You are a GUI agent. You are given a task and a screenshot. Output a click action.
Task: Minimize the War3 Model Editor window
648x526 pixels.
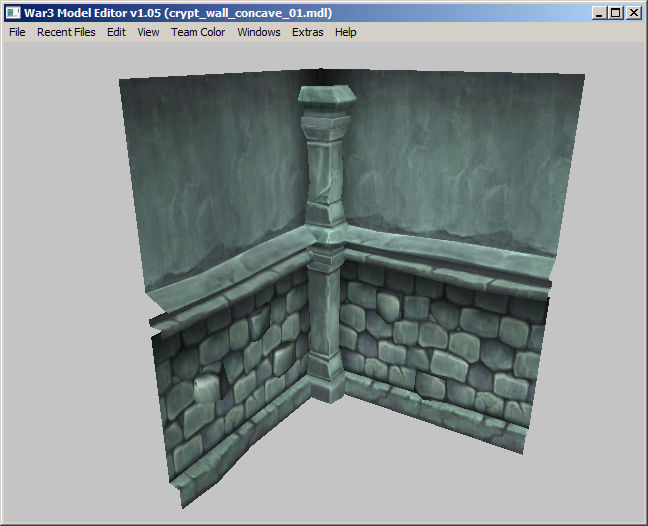coord(599,13)
